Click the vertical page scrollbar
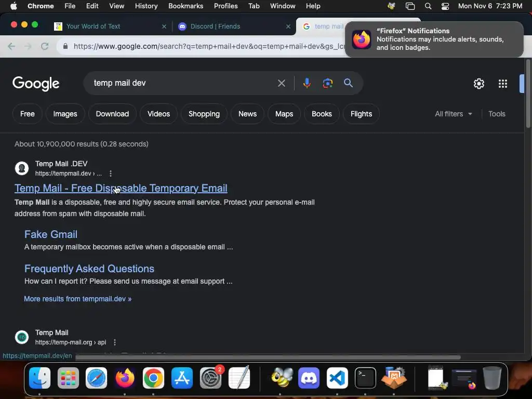This screenshot has height=399, width=532. (x=528, y=95)
